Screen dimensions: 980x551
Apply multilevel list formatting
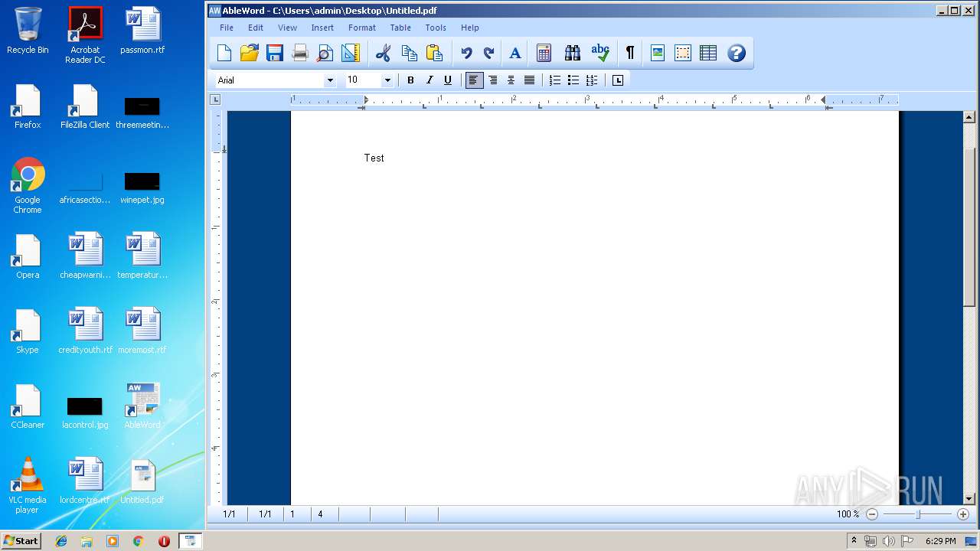[592, 80]
